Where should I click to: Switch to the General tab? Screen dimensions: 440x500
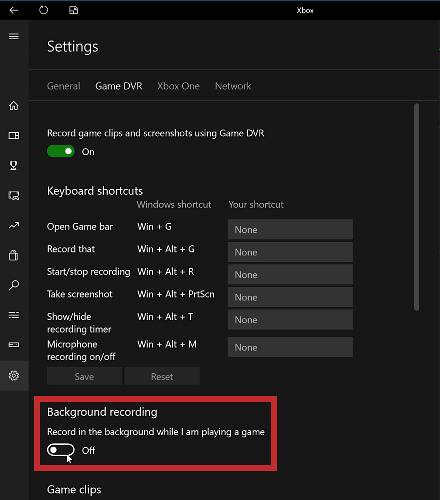64,86
